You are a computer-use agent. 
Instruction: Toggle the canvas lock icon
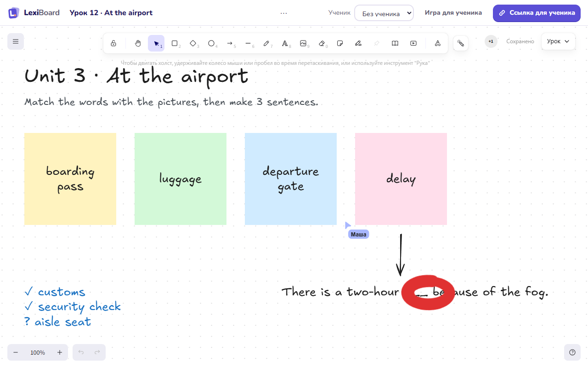tap(113, 43)
